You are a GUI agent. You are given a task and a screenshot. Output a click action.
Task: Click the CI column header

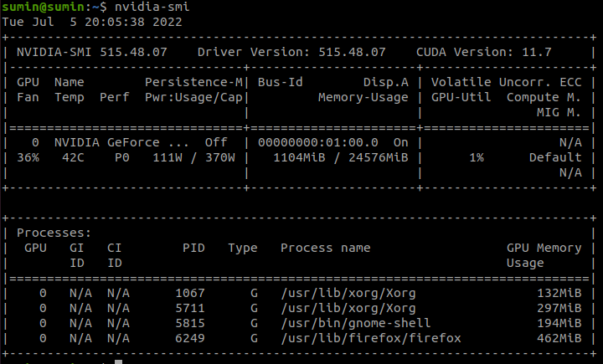114,248
